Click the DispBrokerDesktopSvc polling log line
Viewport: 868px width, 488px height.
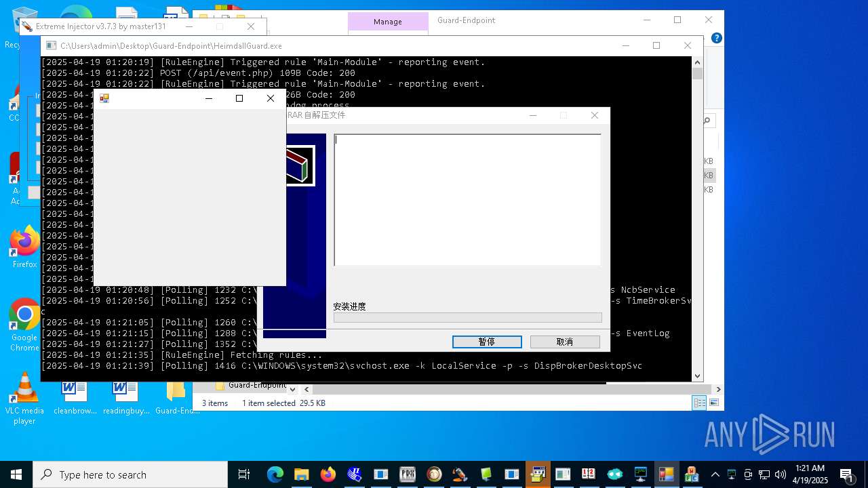pos(342,365)
